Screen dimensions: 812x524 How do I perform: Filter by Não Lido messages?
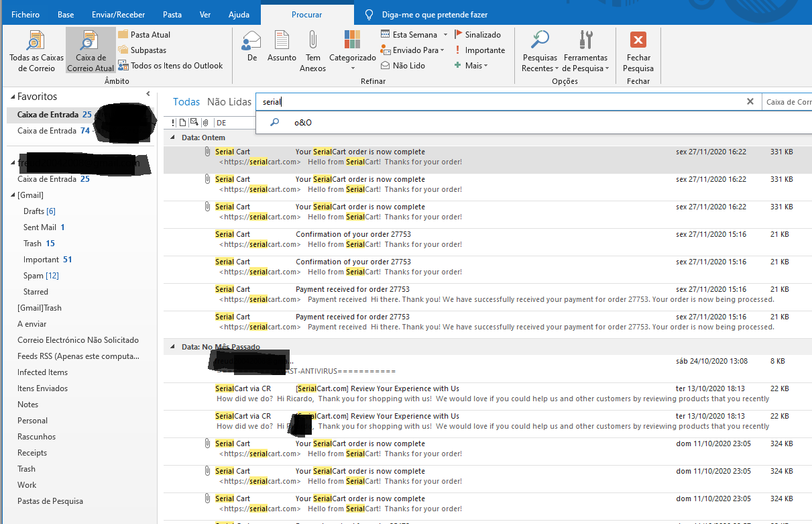point(403,66)
